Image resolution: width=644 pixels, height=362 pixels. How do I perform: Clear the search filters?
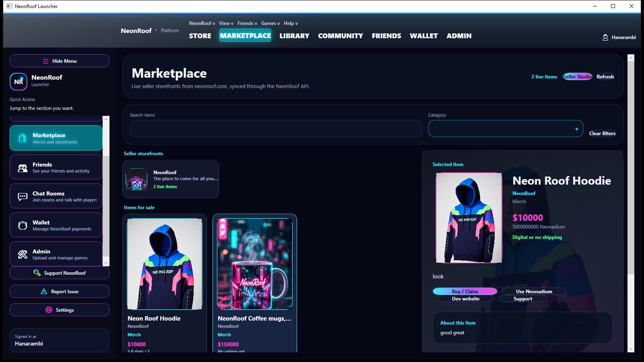(603, 133)
